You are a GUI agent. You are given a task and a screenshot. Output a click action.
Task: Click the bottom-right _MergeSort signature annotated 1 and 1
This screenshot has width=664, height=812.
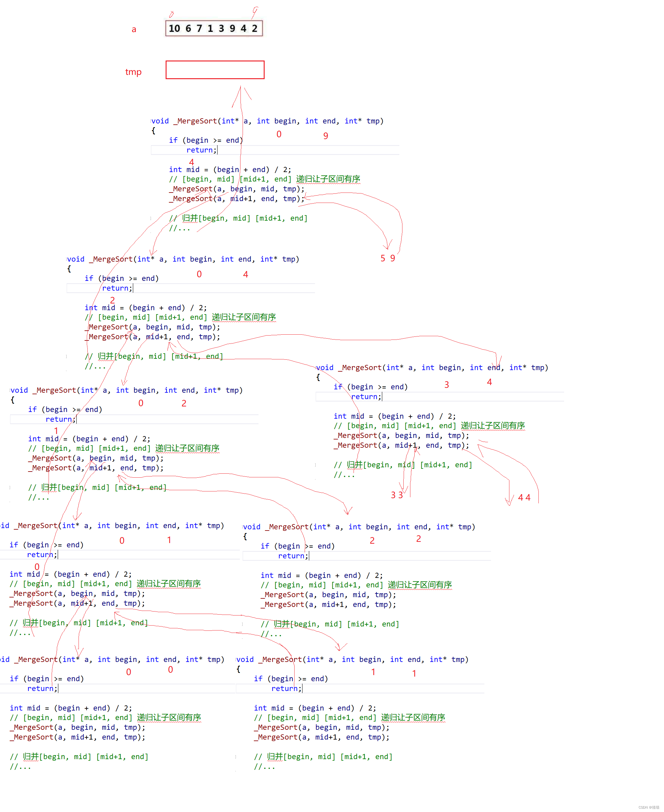(352, 660)
